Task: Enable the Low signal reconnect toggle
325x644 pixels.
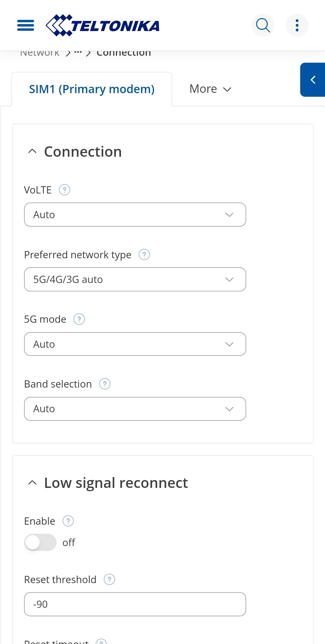Action: pos(40,542)
